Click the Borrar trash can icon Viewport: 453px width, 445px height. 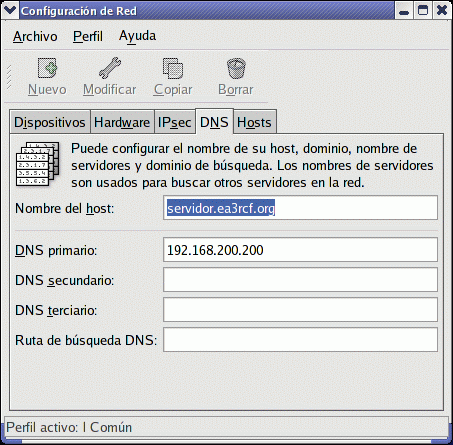coord(236,68)
